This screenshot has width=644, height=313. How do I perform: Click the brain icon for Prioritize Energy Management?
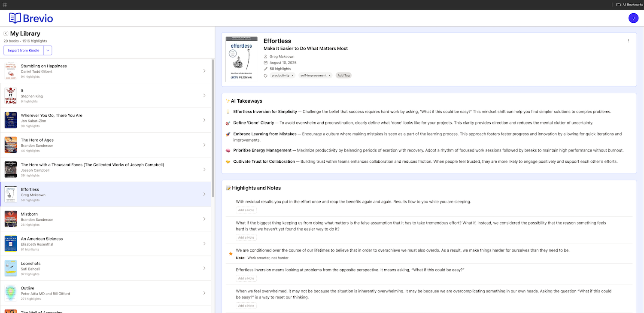(228, 150)
